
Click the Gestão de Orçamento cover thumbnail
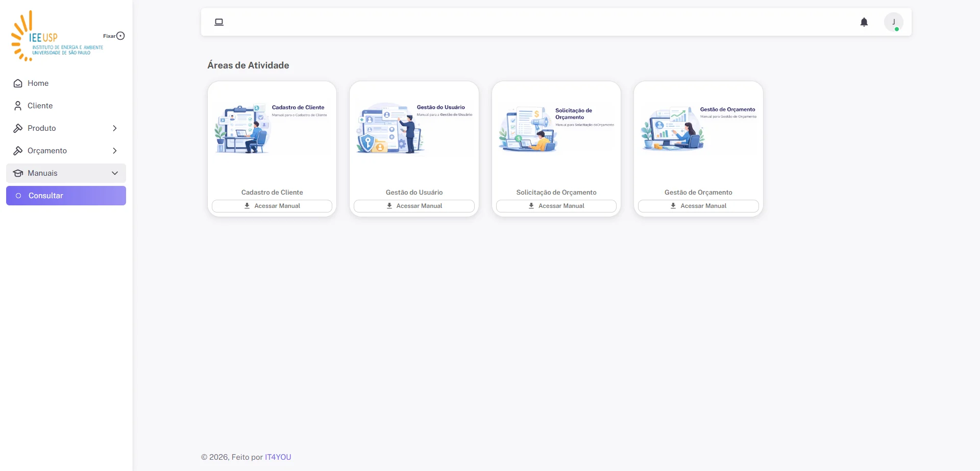[x=698, y=130]
